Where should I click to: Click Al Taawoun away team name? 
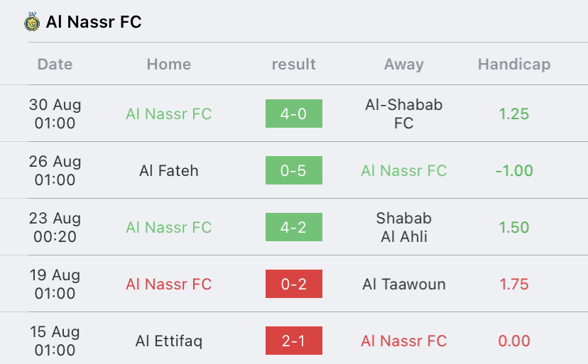404,284
